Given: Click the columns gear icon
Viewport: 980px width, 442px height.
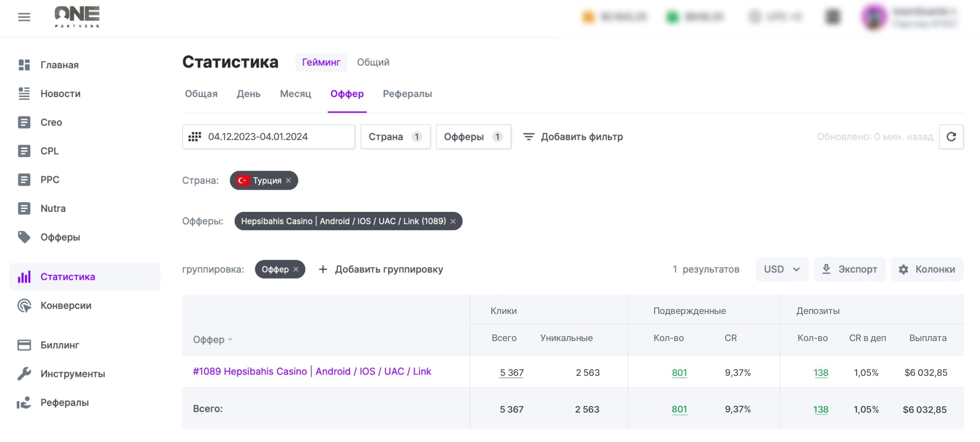Looking at the screenshot, I should [903, 269].
